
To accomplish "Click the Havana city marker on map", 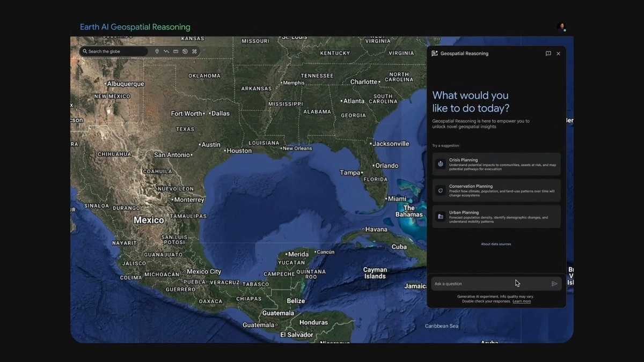I will 363,229.
